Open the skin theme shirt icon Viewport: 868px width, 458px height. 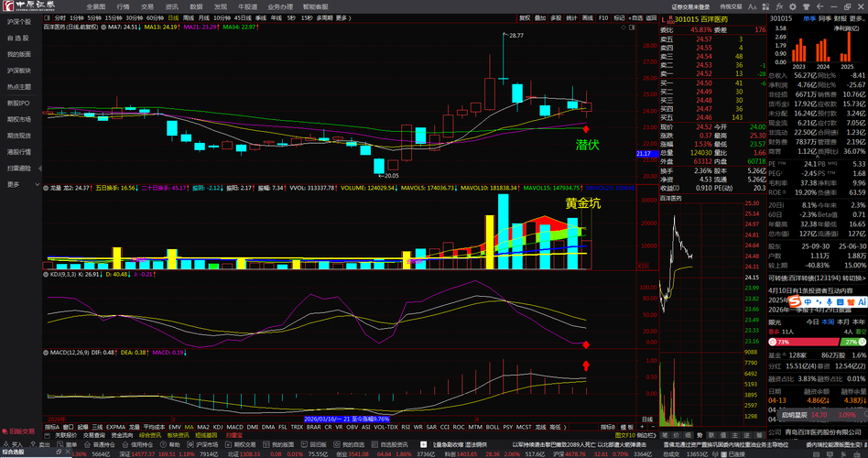coord(807,6)
